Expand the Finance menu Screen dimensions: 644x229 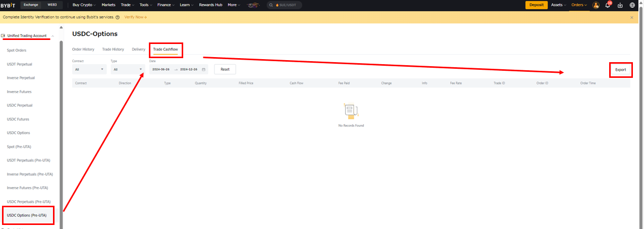pyautogui.click(x=166, y=5)
